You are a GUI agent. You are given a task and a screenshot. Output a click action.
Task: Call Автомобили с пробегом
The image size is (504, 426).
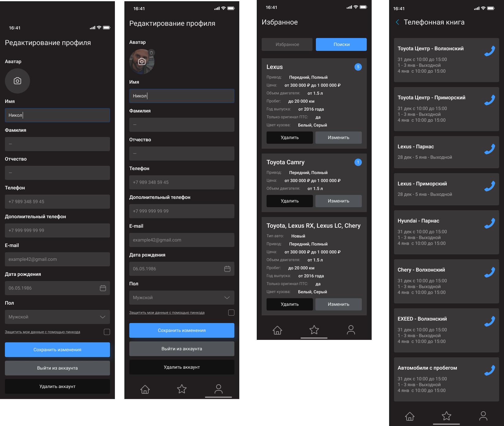tap(490, 370)
